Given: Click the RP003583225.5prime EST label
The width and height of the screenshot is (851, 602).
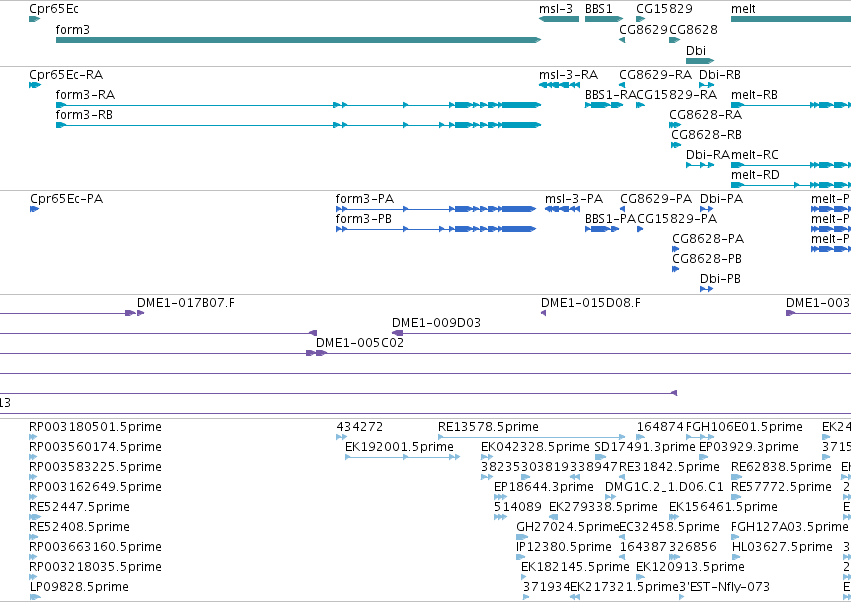Looking at the screenshot, I should [x=95, y=467].
